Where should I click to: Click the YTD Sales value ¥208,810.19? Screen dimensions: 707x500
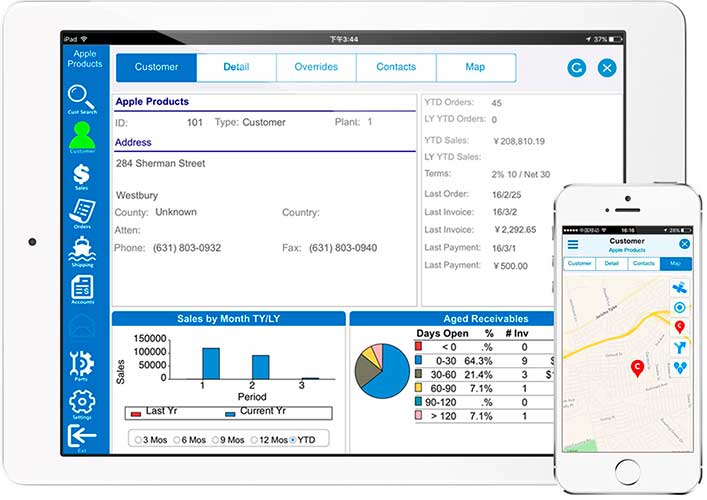pos(519,142)
